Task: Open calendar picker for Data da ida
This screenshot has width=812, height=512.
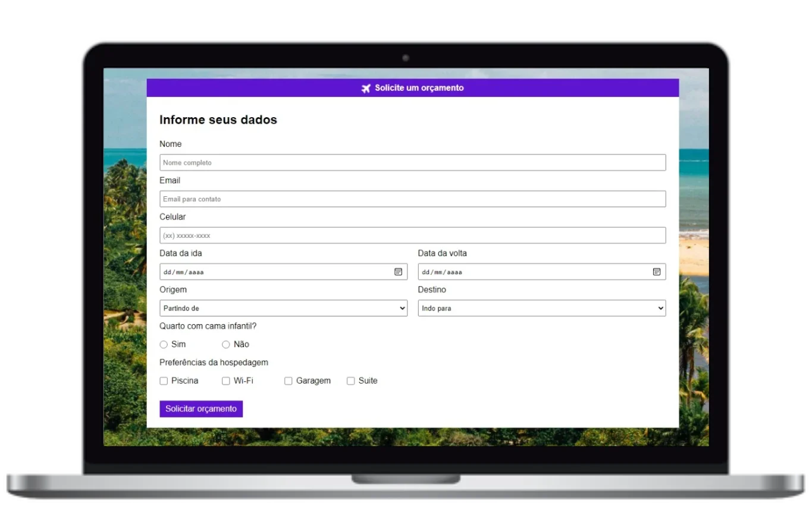Action: point(398,272)
